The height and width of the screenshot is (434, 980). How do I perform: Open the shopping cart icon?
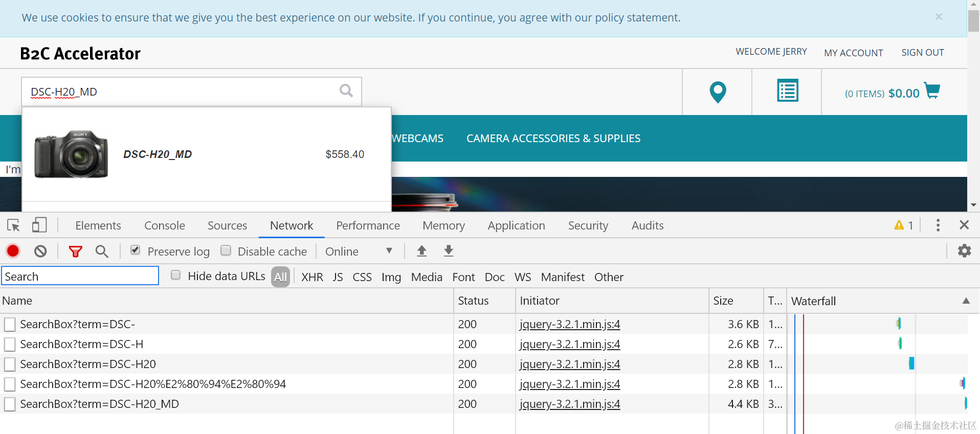point(932,90)
